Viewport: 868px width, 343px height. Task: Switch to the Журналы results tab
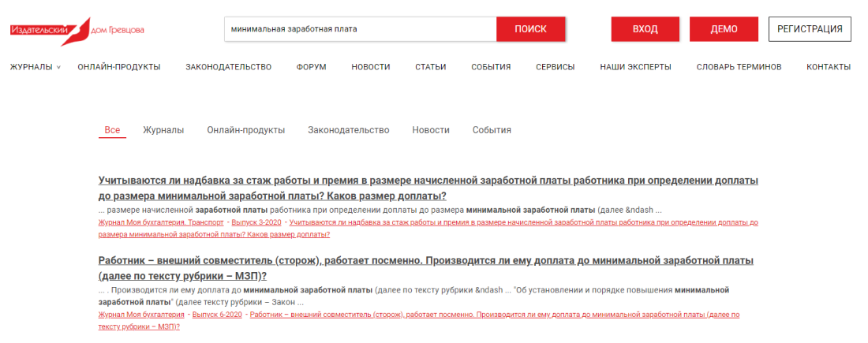(x=163, y=130)
